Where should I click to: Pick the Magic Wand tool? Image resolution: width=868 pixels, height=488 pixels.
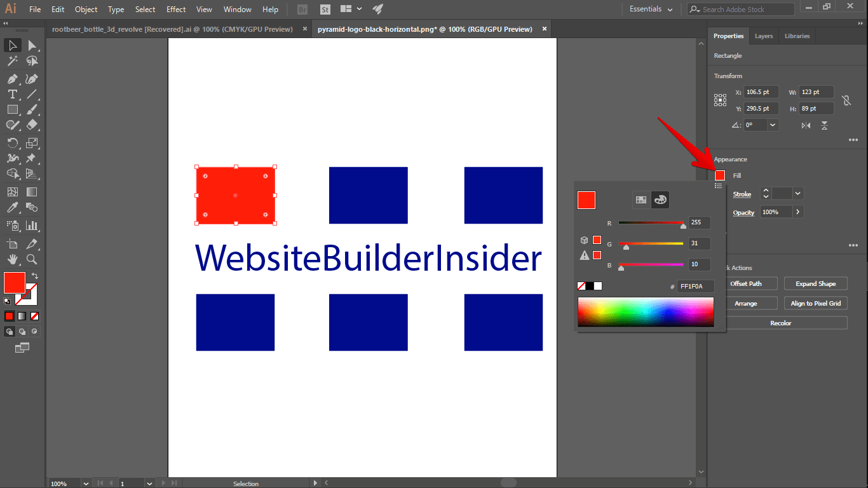coord(12,61)
